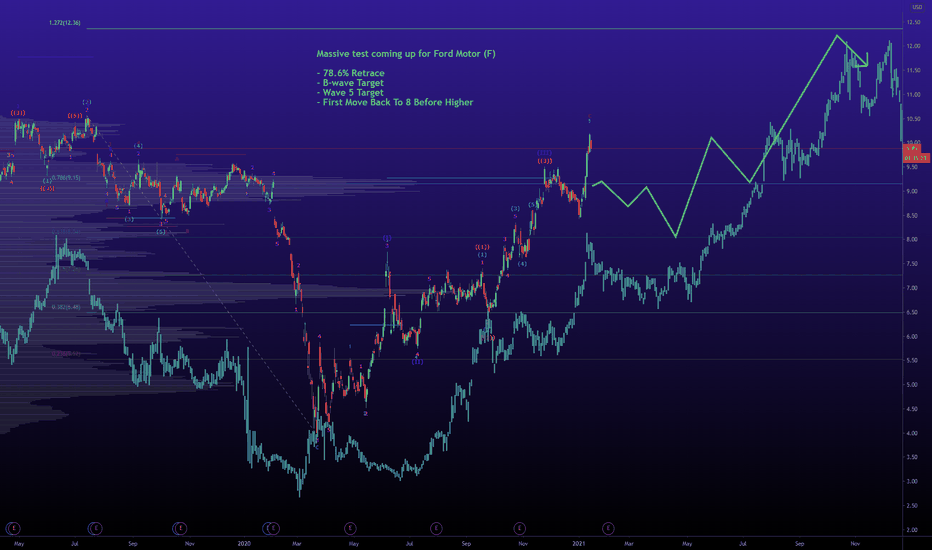The height and width of the screenshot is (550, 932).
Task: Select the '- Wave 5 Target' annotation line
Action: 350,92
